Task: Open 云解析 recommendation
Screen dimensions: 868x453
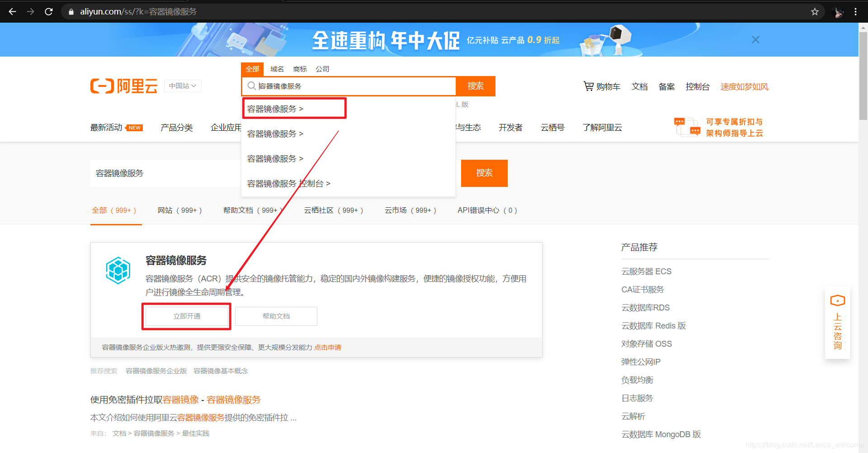Action: (633, 416)
